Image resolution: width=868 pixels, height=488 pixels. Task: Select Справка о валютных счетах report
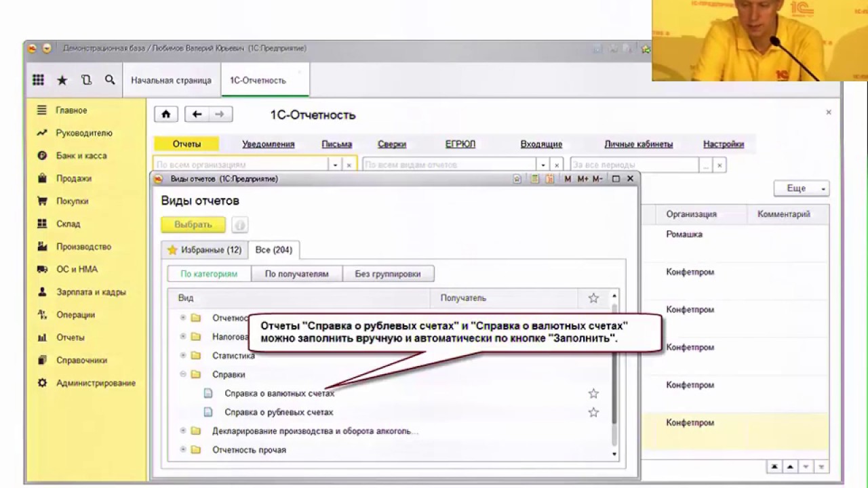tap(279, 394)
